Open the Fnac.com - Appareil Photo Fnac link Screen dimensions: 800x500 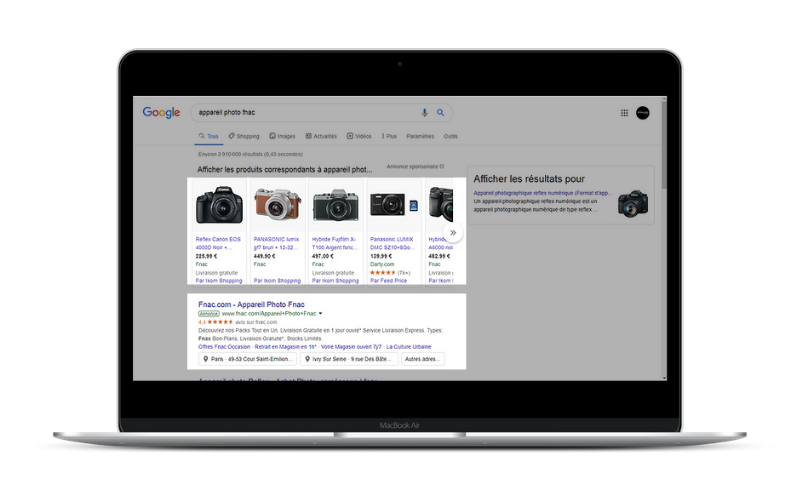(x=251, y=304)
